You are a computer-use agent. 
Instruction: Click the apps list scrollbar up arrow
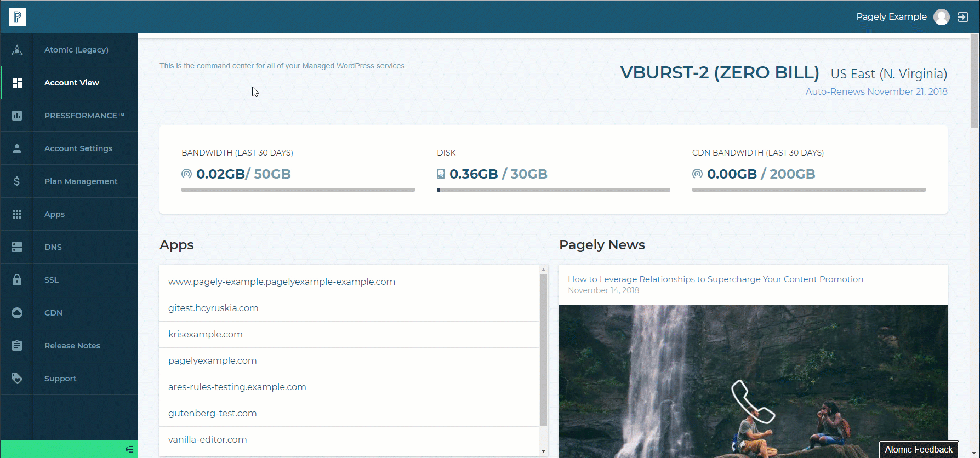544,270
